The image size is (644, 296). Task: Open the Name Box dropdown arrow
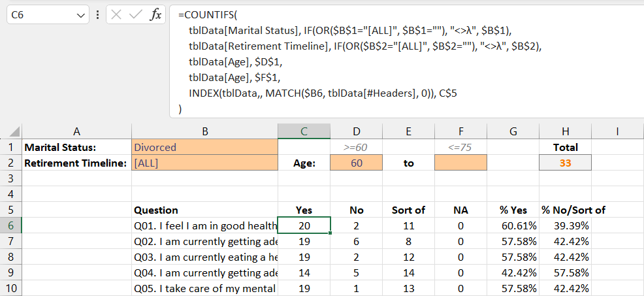81,15
